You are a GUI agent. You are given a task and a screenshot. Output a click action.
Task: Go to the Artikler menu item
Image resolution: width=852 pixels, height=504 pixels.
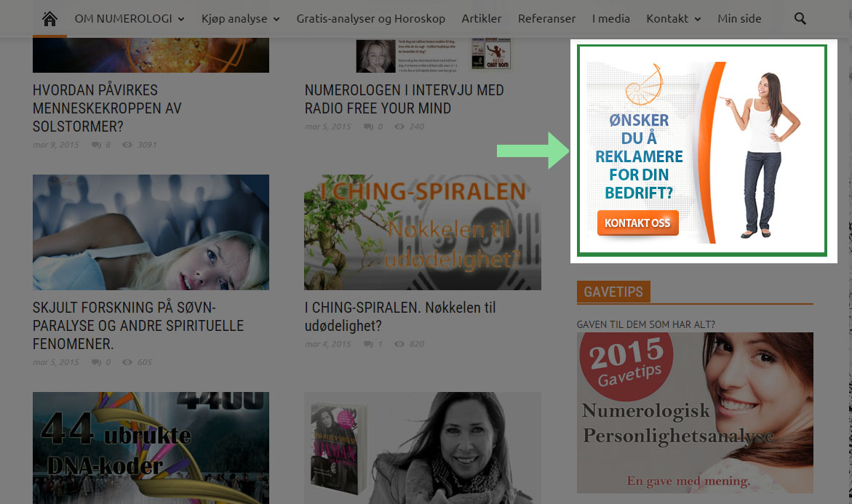(x=482, y=18)
